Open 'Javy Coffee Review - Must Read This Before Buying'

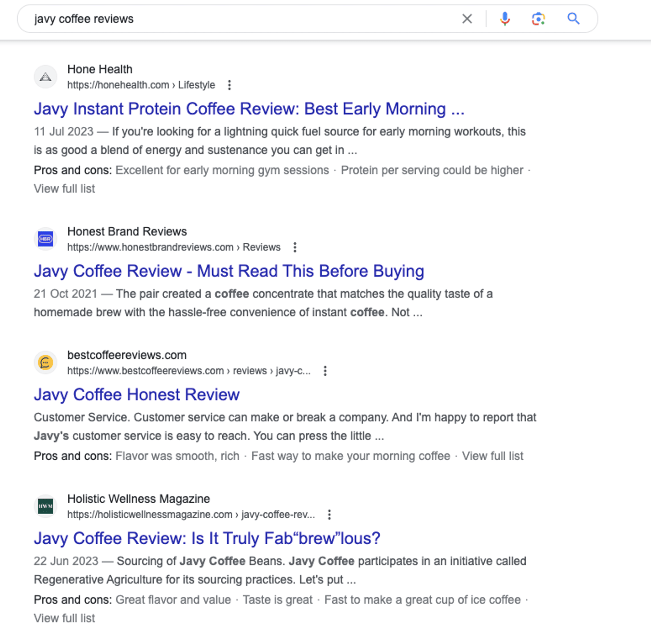[229, 271]
